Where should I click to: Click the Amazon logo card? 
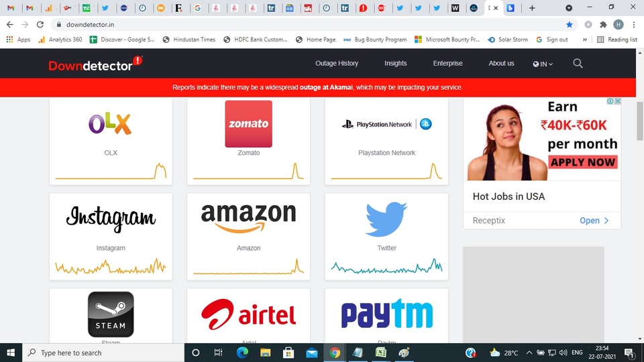click(248, 237)
